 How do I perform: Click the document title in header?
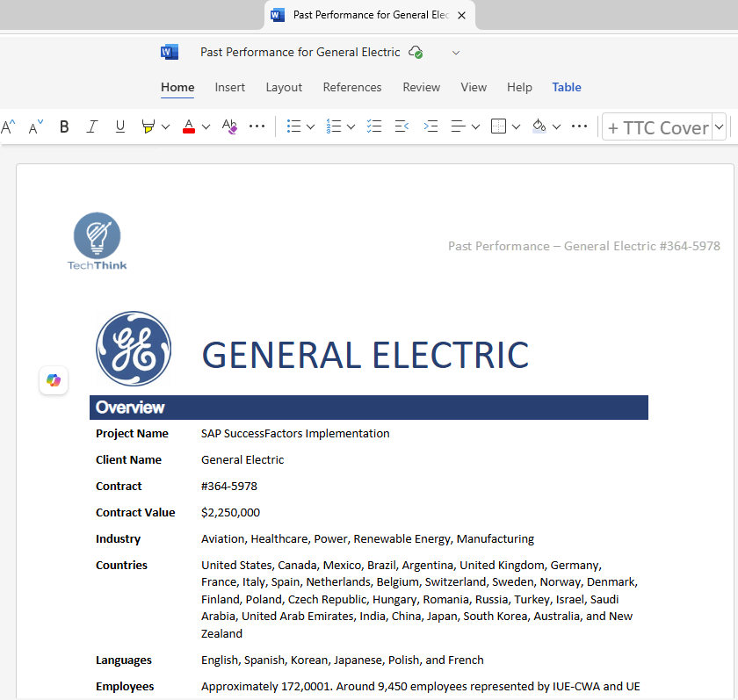pyautogui.click(x=300, y=52)
